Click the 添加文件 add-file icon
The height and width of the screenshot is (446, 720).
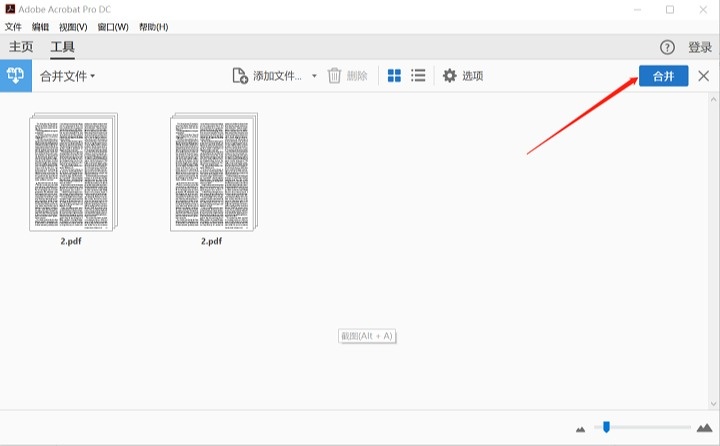240,76
